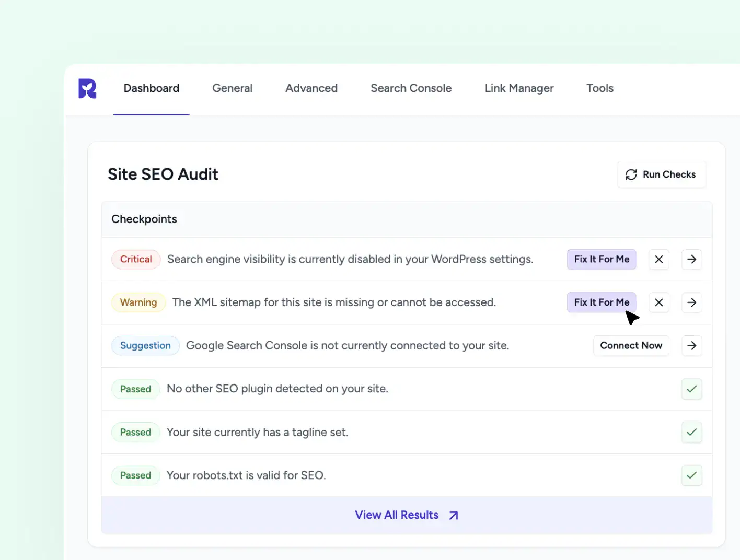Click the purple R logo icon
This screenshot has width=740, height=560.
click(87, 88)
